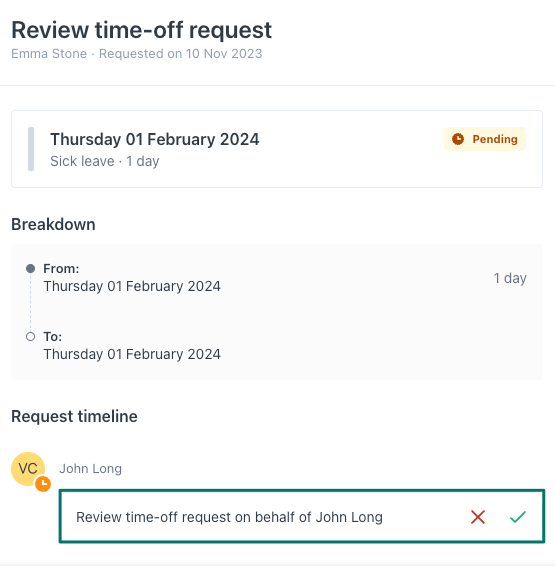Screen dimensions: 555x580
Task: Approve the request with the green checkmark
Action: tap(518, 517)
